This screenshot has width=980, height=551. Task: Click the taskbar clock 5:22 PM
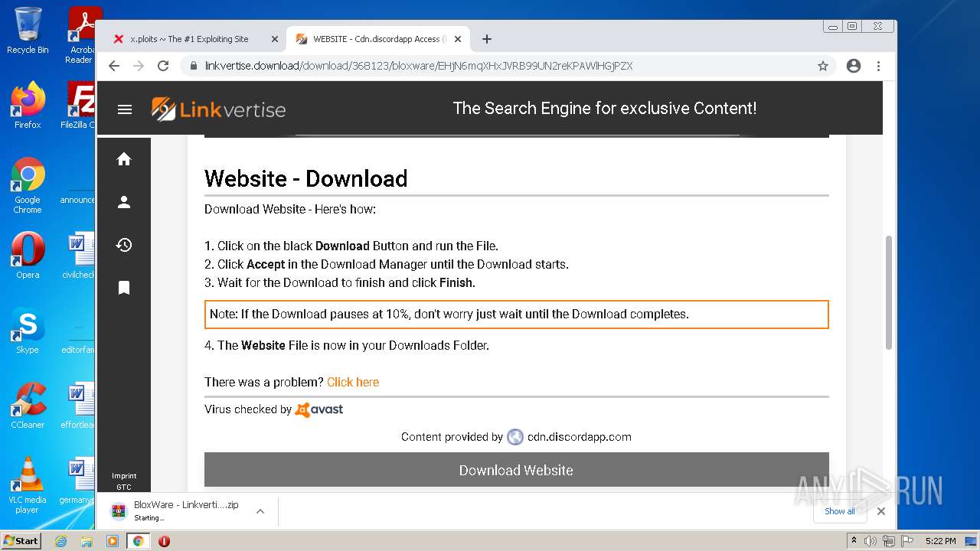click(x=940, y=541)
